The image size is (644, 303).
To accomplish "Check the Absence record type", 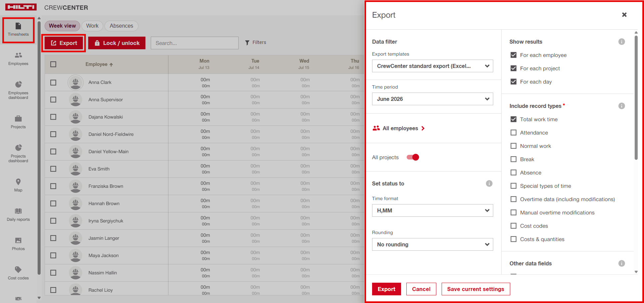I will point(514,172).
